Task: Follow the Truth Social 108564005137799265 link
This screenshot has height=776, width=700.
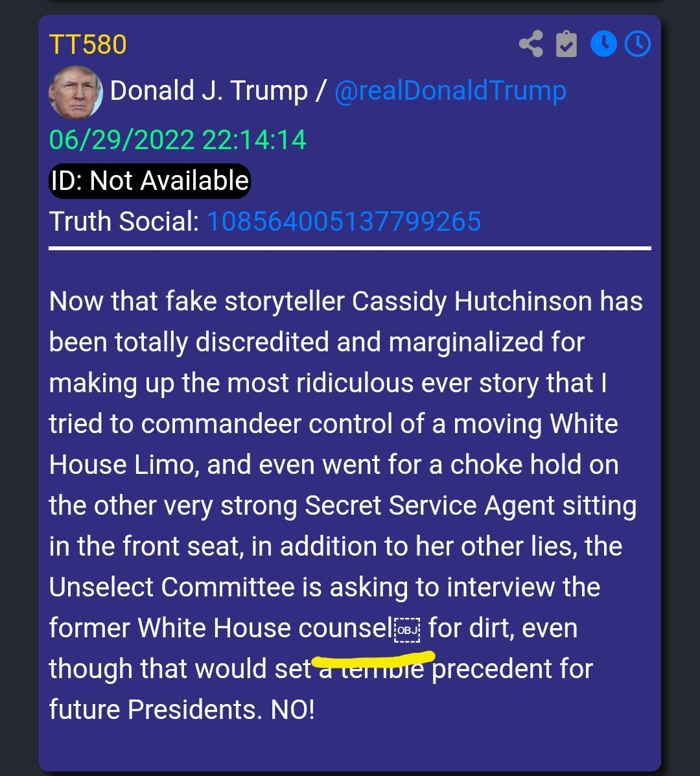Action: [344, 221]
